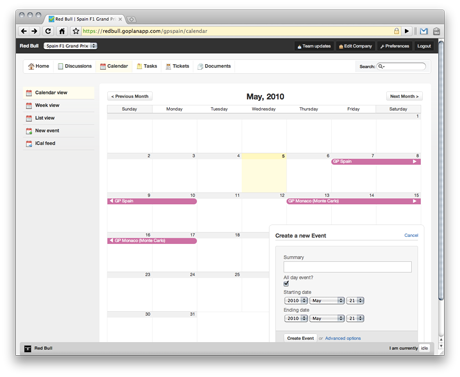Image resolution: width=460 pixels, height=377 pixels.
Task: Click New event in sidebar
Action: click(59, 131)
